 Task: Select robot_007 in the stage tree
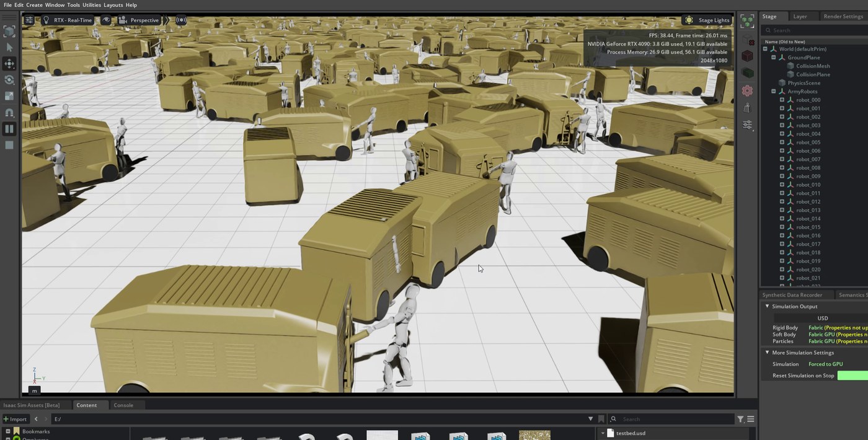[808, 159]
